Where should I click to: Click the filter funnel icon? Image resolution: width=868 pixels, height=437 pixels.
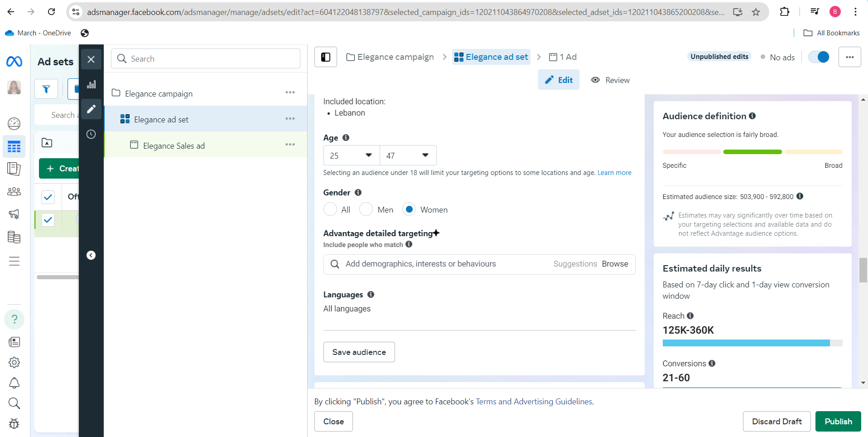(x=46, y=89)
